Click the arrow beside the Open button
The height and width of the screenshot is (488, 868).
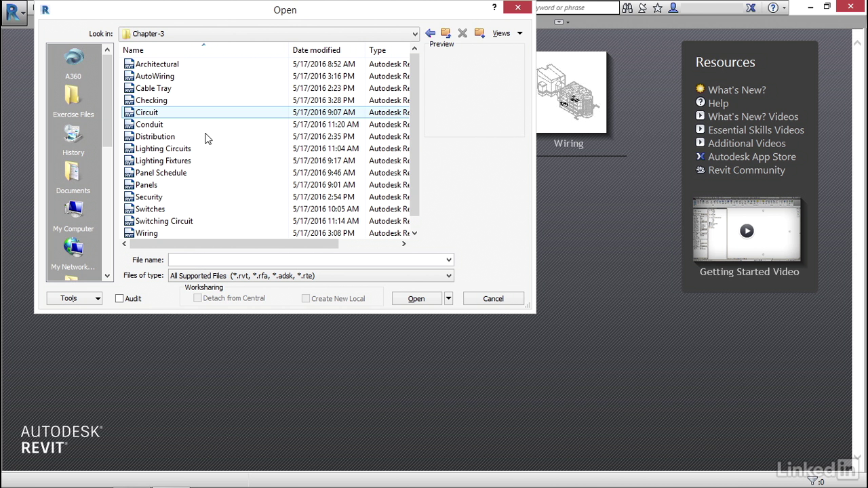448,298
